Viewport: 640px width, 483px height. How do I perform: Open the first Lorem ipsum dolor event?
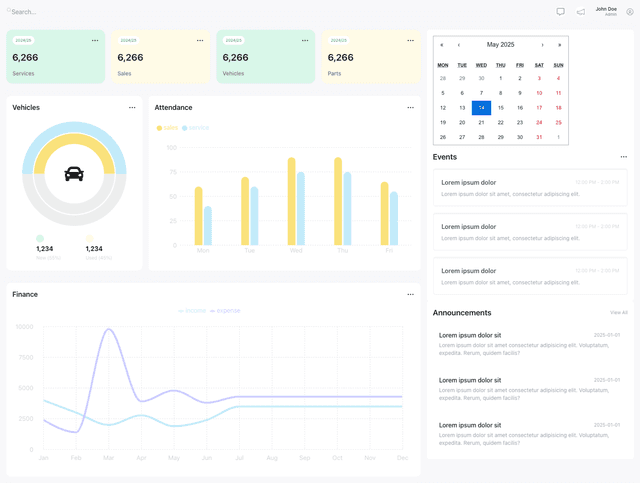coord(530,188)
